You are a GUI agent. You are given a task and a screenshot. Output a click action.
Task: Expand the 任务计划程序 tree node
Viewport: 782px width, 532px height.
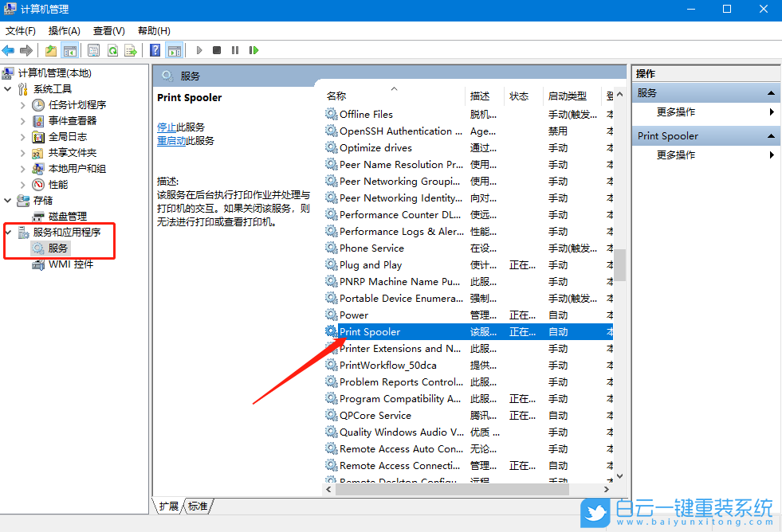22,105
